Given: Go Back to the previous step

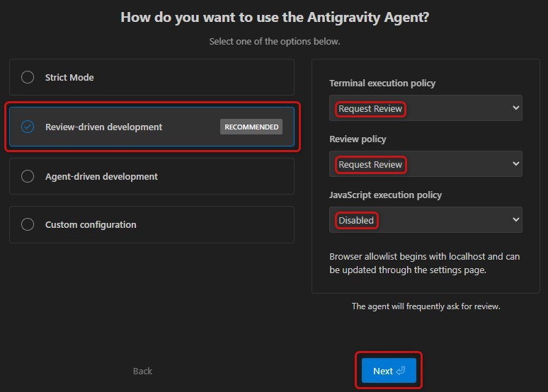Looking at the screenshot, I should click(x=142, y=371).
